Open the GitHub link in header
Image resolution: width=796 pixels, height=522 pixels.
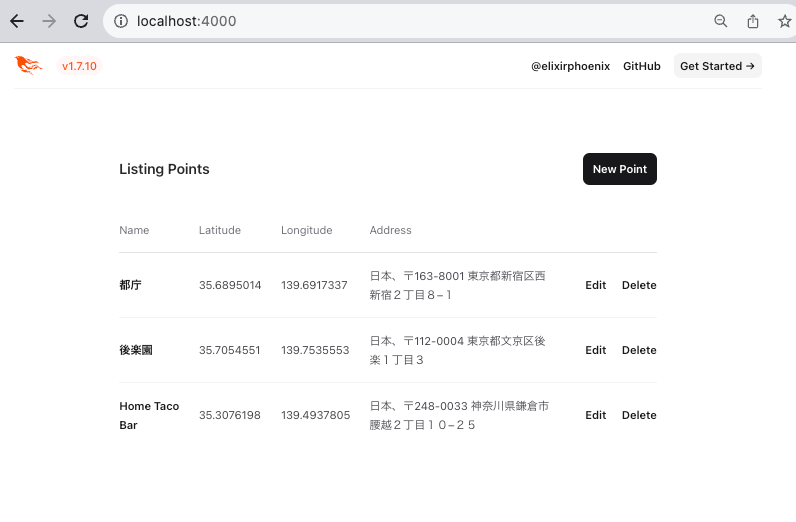tap(642, 66)
